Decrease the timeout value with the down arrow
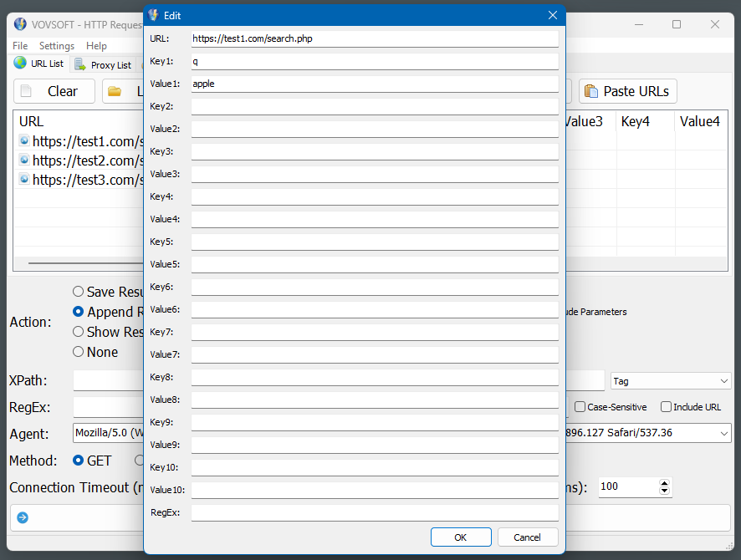The height and width of the screenshot is (560, 741). [664, 491]
